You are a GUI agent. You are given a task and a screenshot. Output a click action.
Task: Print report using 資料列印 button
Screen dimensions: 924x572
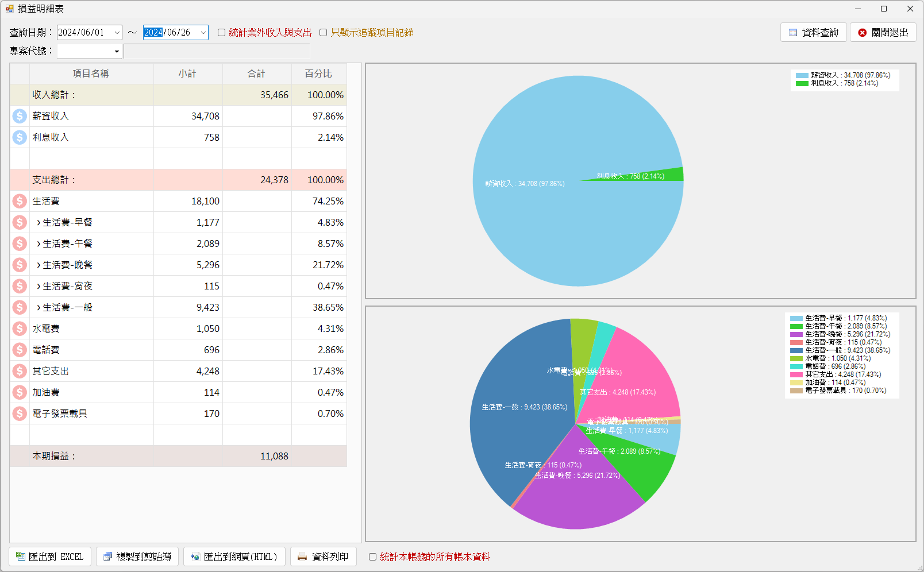click(324, 556)
